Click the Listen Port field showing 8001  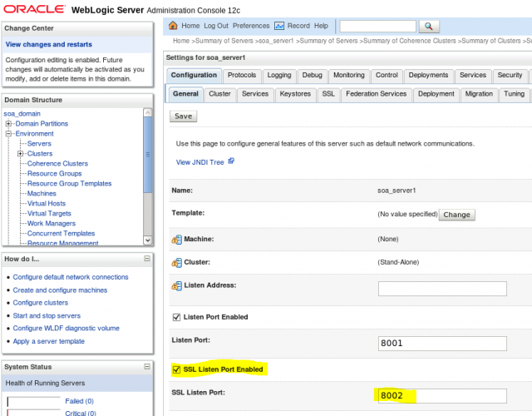tap(442, 344)
